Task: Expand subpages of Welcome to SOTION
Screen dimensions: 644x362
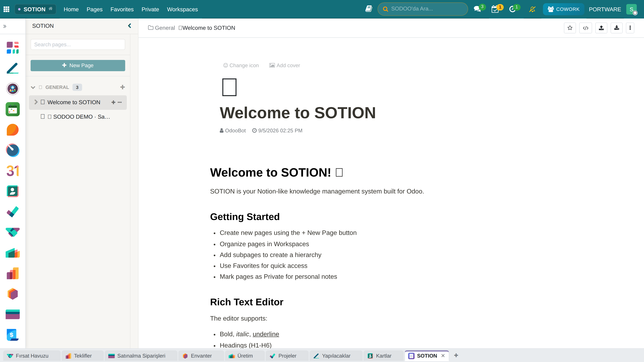Action: coord(36,102)
